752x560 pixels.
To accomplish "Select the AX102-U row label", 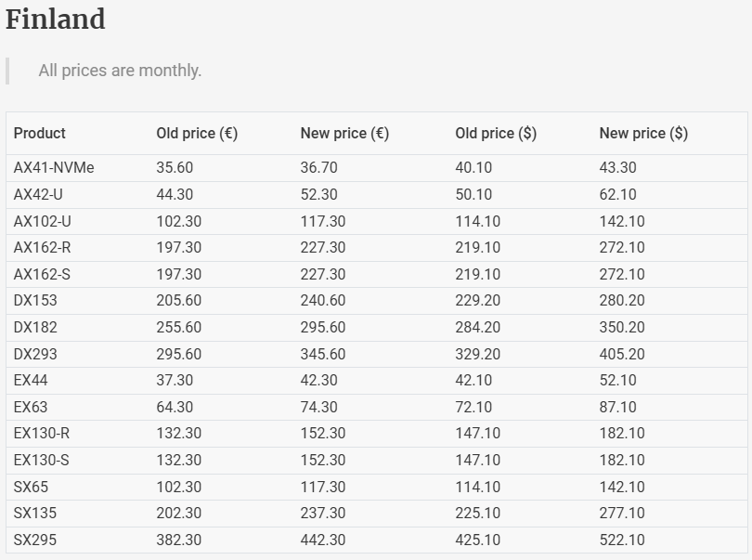I will [x=43, y=222].
